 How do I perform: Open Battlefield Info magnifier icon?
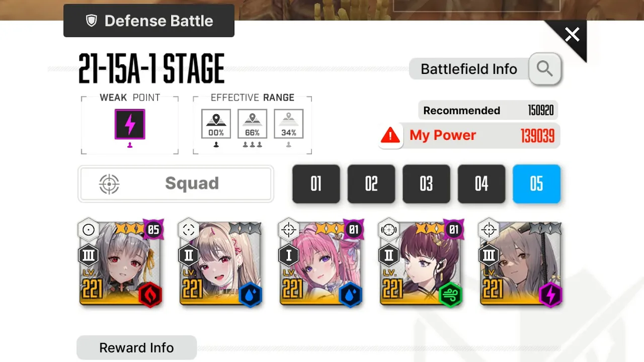click(x=545, y=68)
